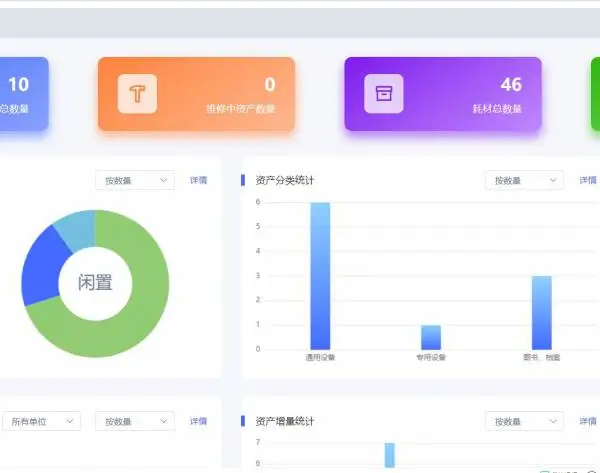Click 详情 link in 资产分类统计 panel
Screen dimensions: 600x473
pyautogui.click(x=588, y=180)
